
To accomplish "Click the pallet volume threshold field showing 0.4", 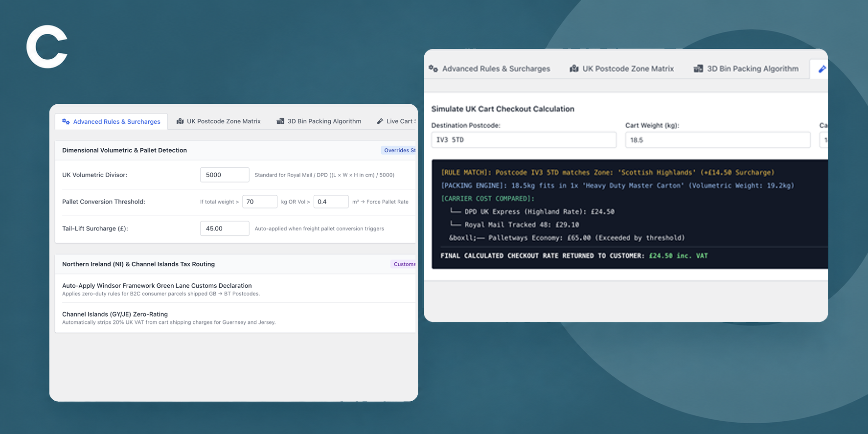I will [331, 202].
